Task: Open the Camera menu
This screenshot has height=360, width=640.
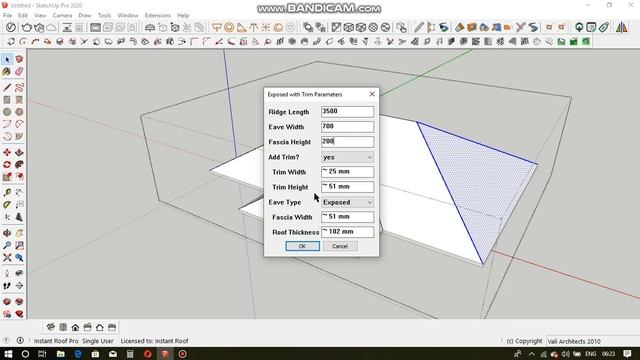Action: pos(62,16)
